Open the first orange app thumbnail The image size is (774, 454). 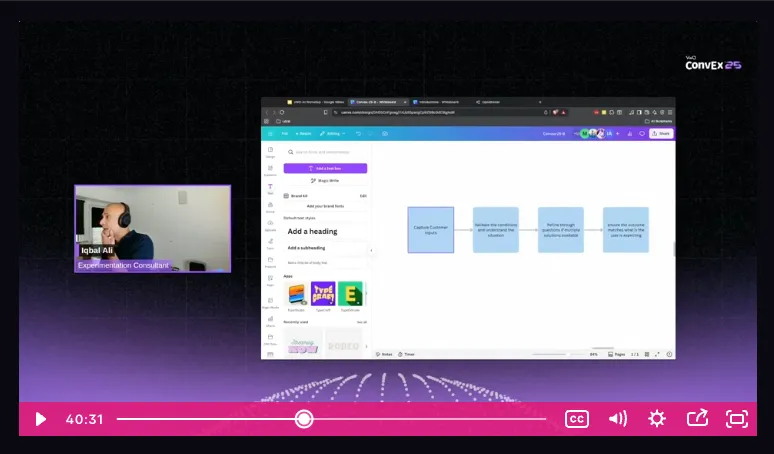296,294
